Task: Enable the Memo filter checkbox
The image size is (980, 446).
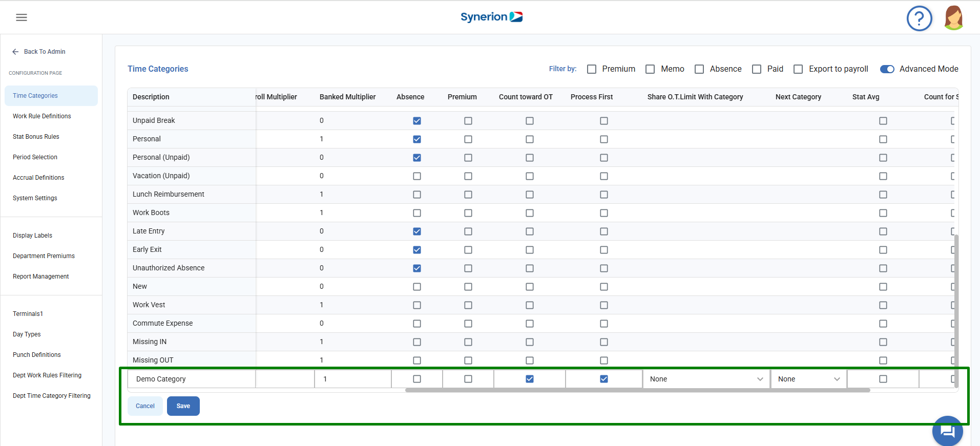Action: pos(650,69)
